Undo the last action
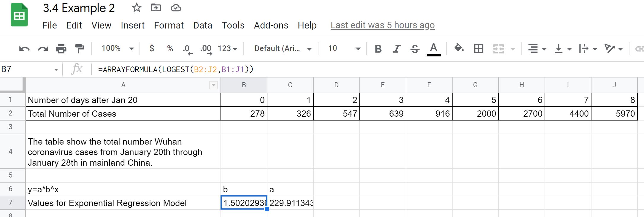 click(24, 48)
